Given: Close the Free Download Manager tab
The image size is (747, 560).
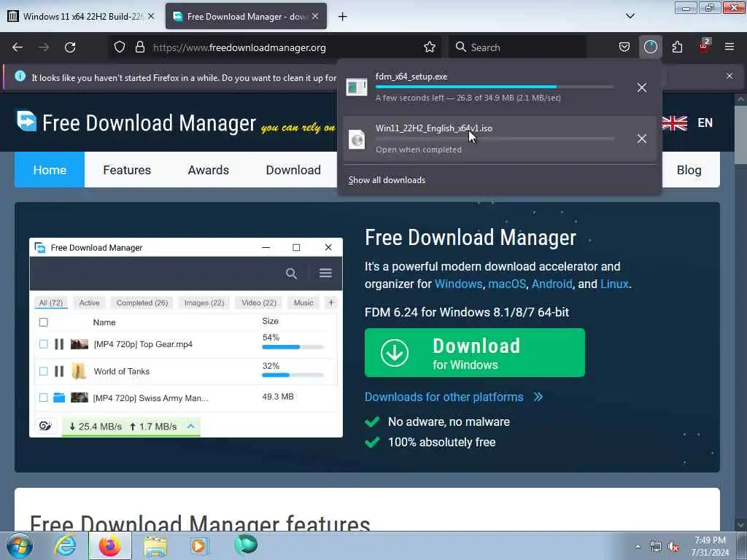Looking at the screenshot, I should [x=315, y=16].
